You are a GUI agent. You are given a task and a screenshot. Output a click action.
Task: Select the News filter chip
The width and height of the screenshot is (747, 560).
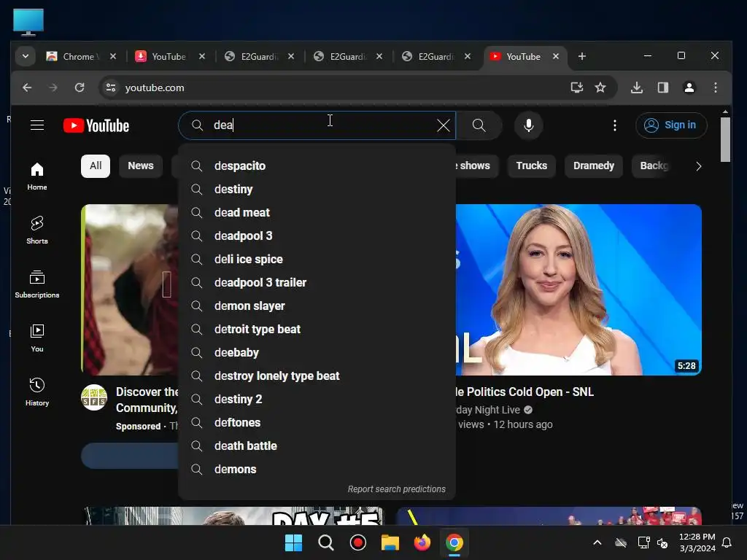point(141,166)
